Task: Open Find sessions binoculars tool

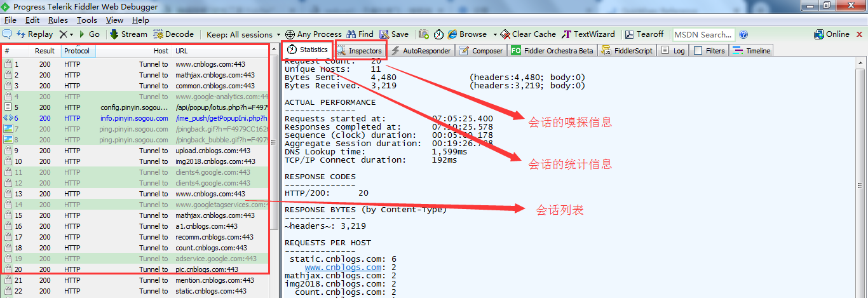Action: click(x=360, y=34)
